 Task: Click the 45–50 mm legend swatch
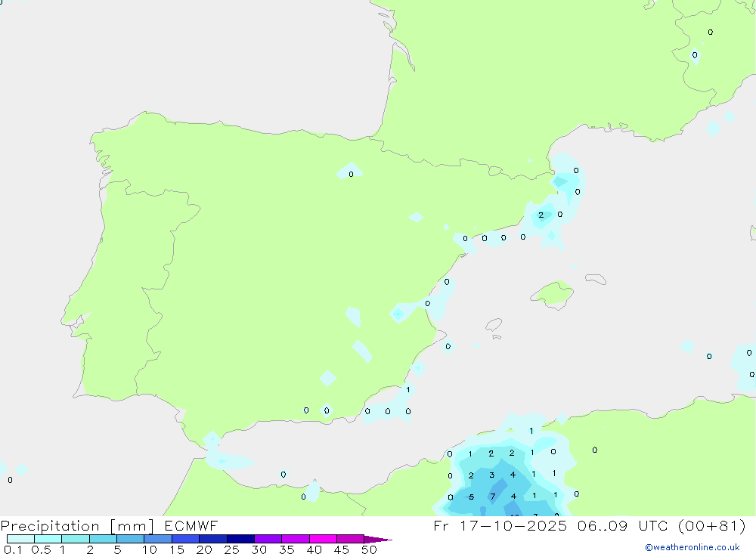[351, 539]
